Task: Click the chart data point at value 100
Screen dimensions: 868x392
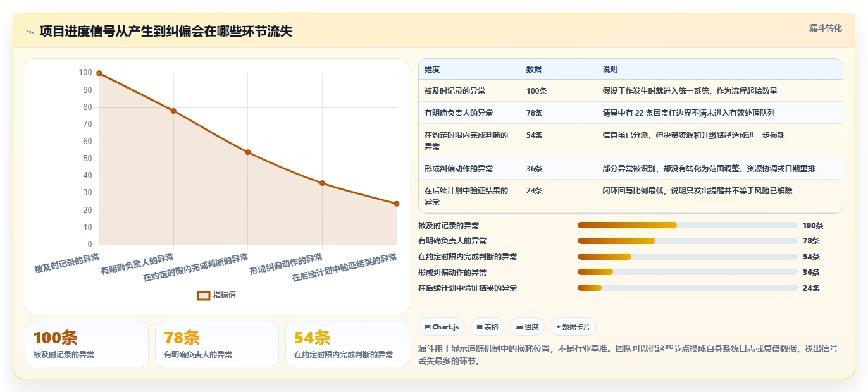Action: click(x=99, y=73)
